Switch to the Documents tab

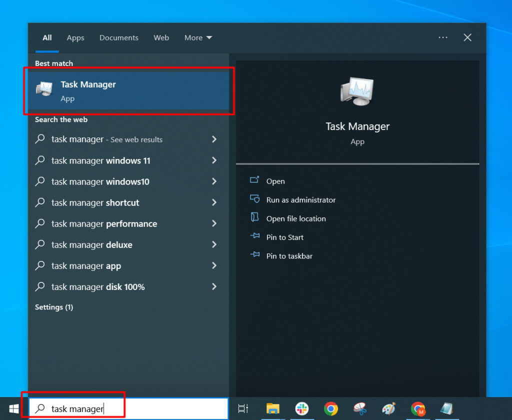(x=119, y=38)
